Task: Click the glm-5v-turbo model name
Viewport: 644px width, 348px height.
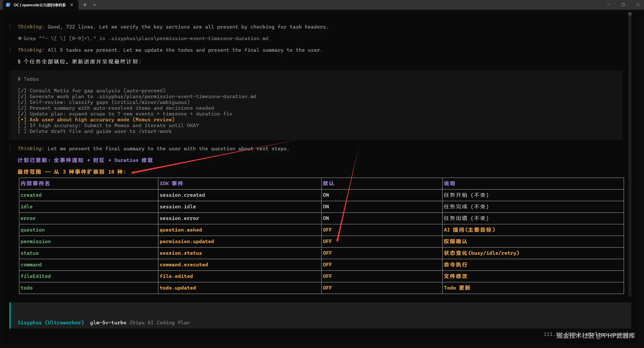Action: tap(108, 323)
